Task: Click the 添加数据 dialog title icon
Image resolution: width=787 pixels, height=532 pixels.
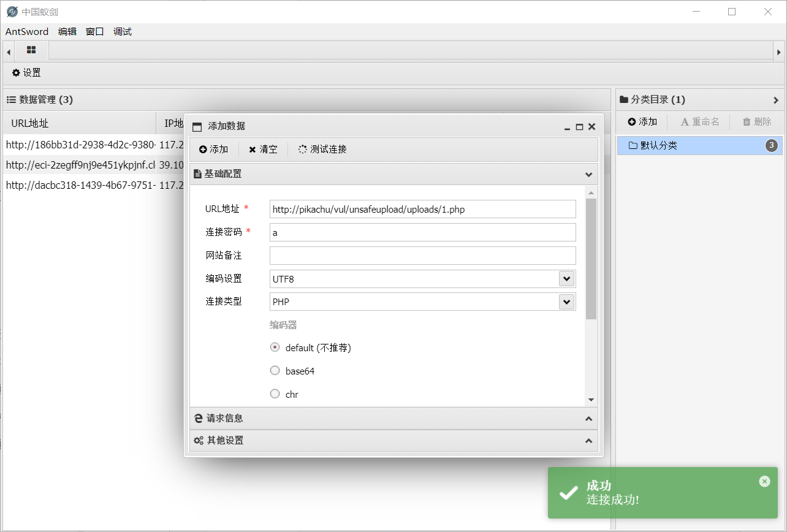Action: [x=197, y=127]
